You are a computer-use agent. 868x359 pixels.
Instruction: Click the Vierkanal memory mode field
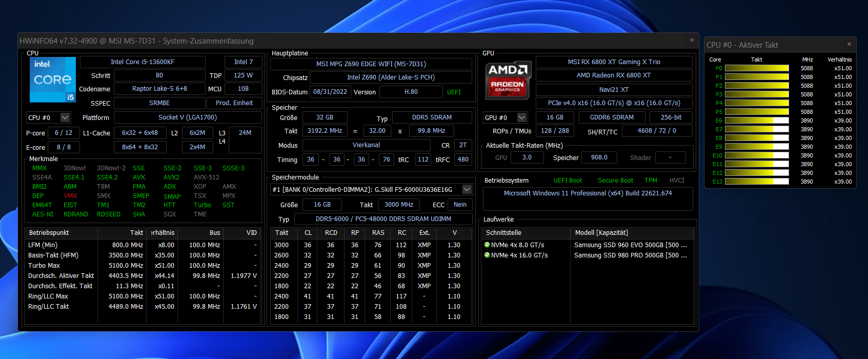(x=367, y=145)
